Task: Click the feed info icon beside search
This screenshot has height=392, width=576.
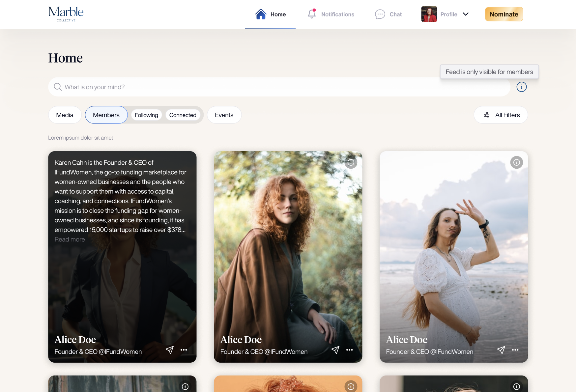Action: [521, 87]
